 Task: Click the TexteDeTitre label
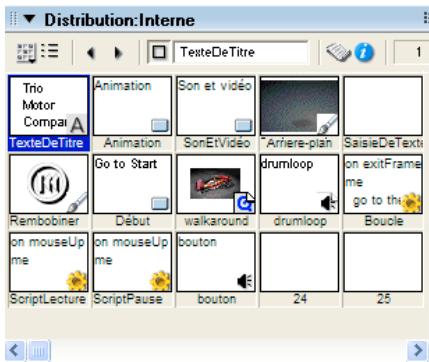click(x=46, y=143)
